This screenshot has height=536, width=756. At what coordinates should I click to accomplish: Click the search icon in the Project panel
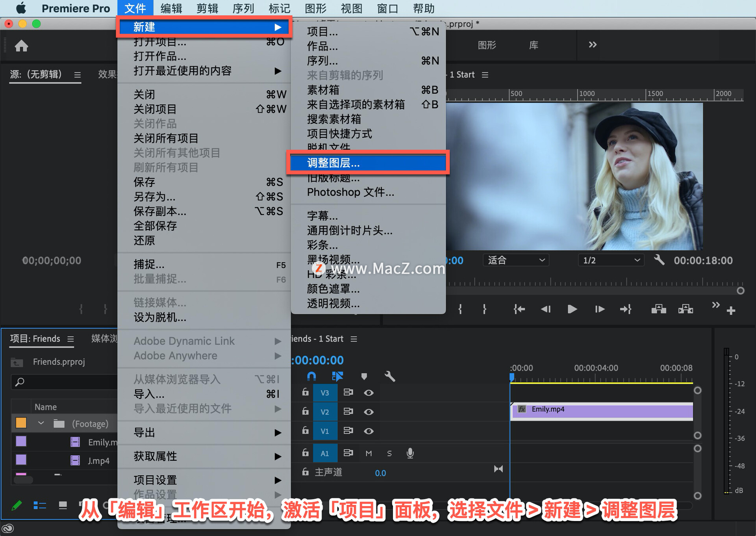[x=19, y=382]
